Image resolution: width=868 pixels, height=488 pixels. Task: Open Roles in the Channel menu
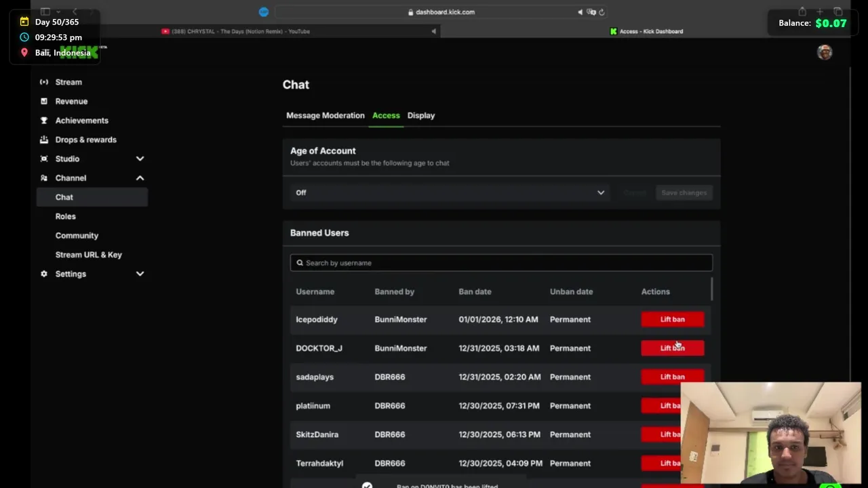tap(66, 216)
